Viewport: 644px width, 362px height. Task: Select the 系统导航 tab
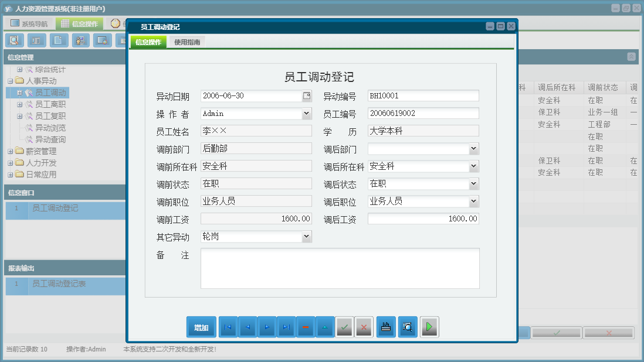click(x=30, y=24)
